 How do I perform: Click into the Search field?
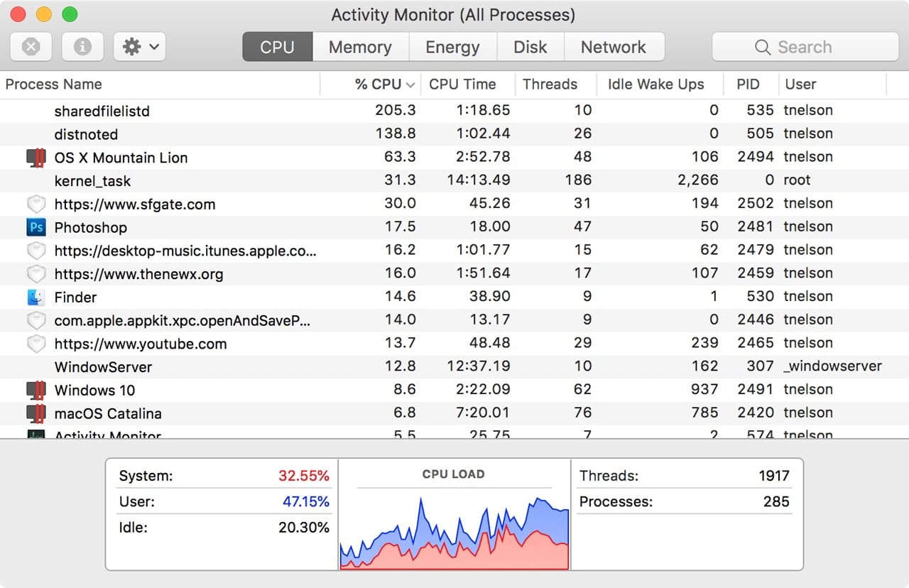click(x=805, y=47)
